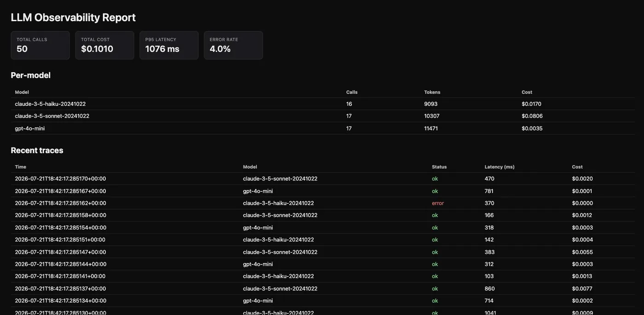
Task: Click the latency value 166
Action: 489,215
